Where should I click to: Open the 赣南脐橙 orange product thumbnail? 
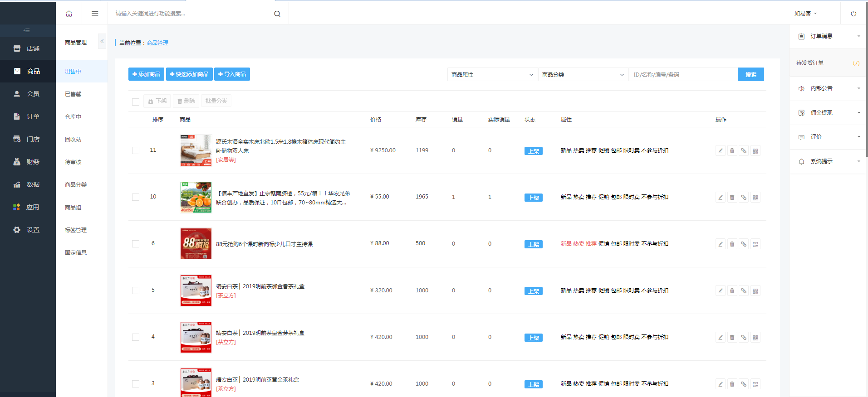pyautogui.click(x=196, y=197)
